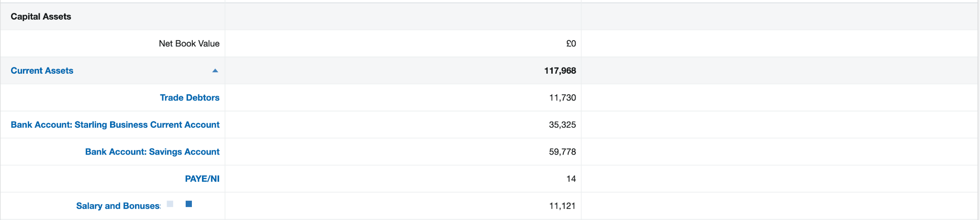Select the Capital Assets heading

click(41, 16)
